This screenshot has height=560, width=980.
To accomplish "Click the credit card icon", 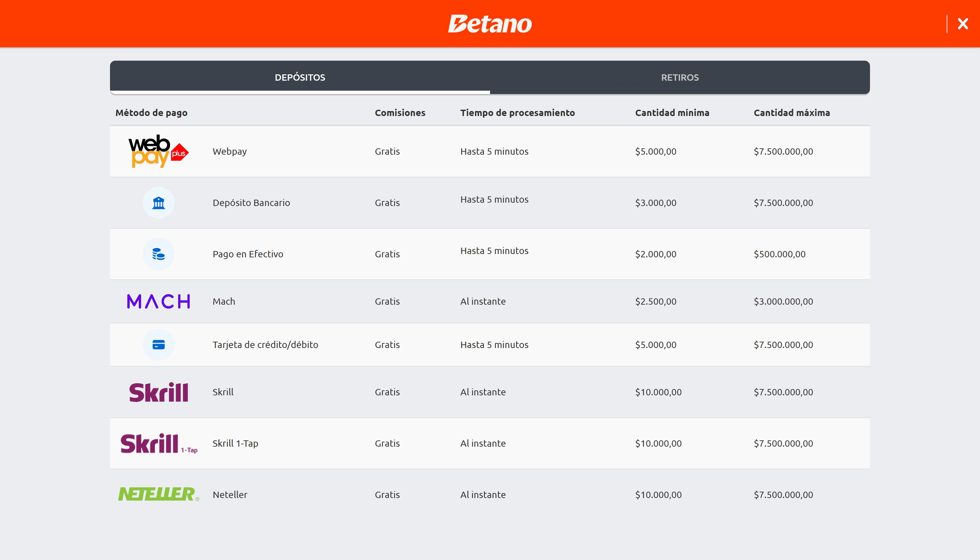I will (158, 345).
